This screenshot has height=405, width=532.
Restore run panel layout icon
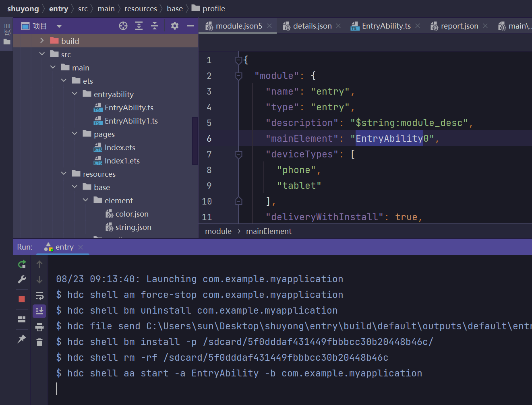point(22,319)
